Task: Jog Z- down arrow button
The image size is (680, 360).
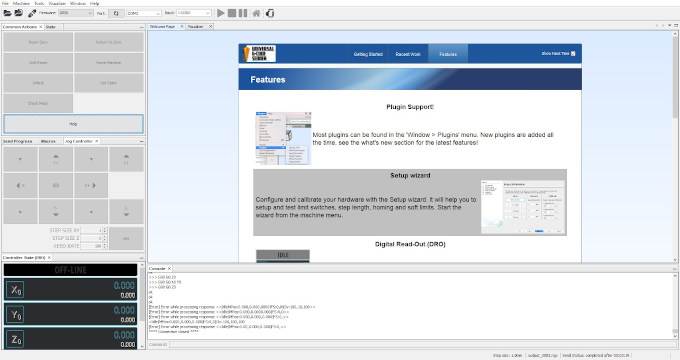Action: 126,211
